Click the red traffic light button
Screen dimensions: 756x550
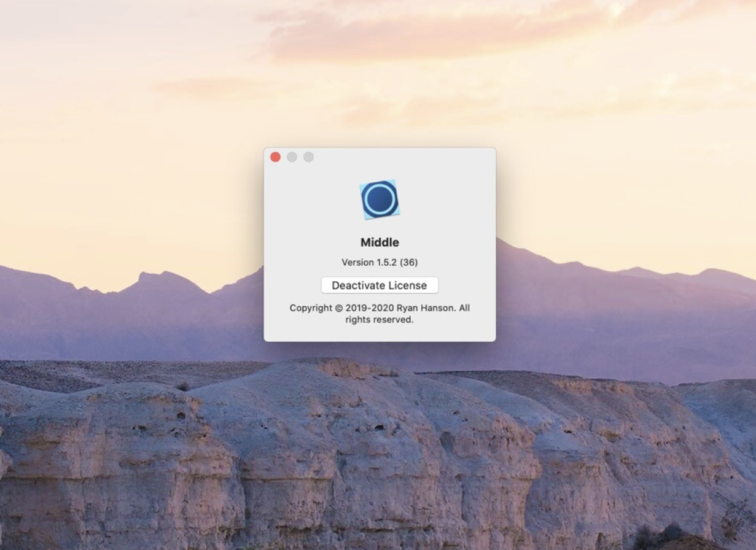pyautogui.click(x=275, y=157)
